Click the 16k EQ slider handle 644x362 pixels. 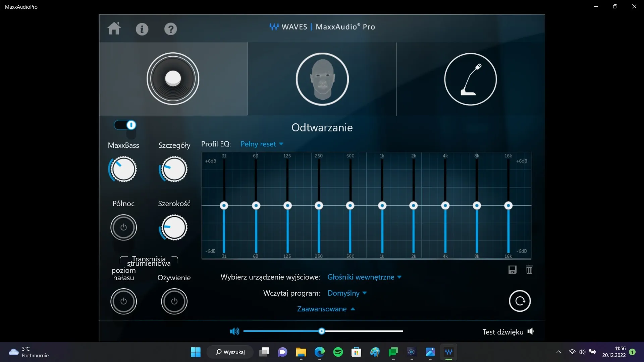coord(508,205)
